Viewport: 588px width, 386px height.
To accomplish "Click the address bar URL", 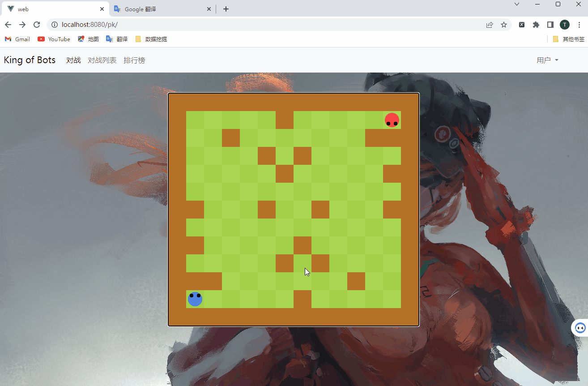I will click(89, 25).
